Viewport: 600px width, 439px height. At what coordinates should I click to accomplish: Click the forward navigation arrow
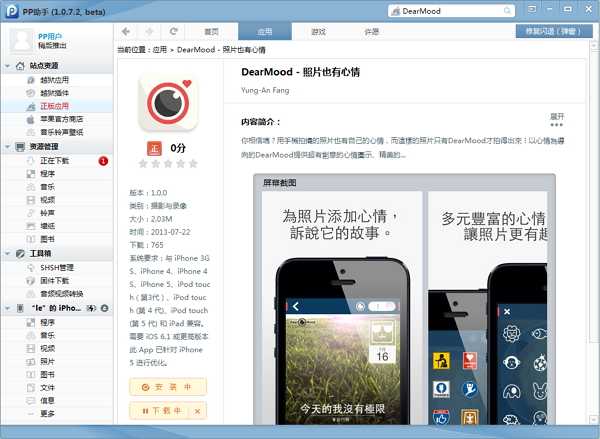click(149, 31)
